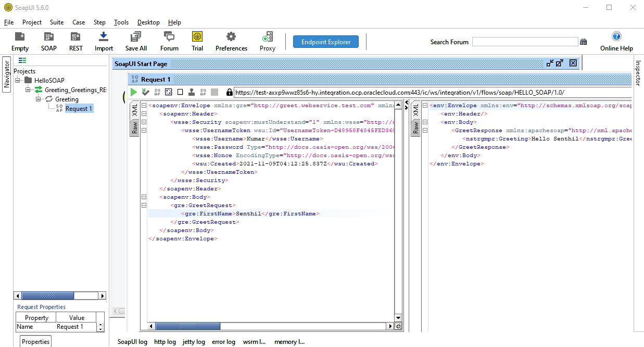This screenshot has height=347, width=644.
Task: Create an Empty project from the toolbar
Action: (x=20, y=37)
